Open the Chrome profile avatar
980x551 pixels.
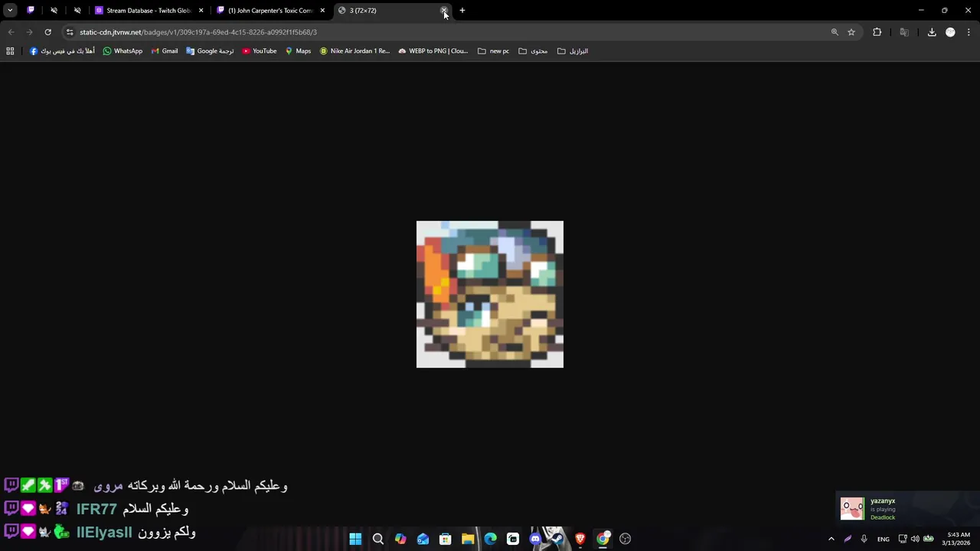click(x=950, y=32)
